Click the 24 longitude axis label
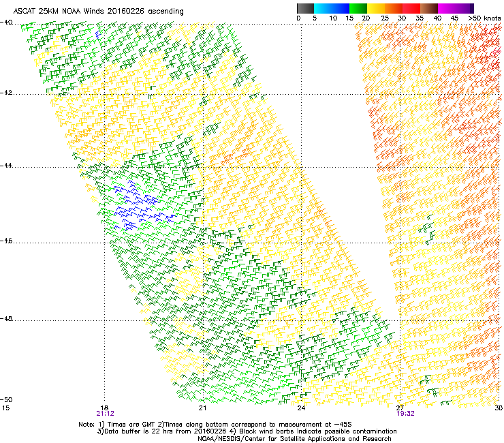 [301, 408]
